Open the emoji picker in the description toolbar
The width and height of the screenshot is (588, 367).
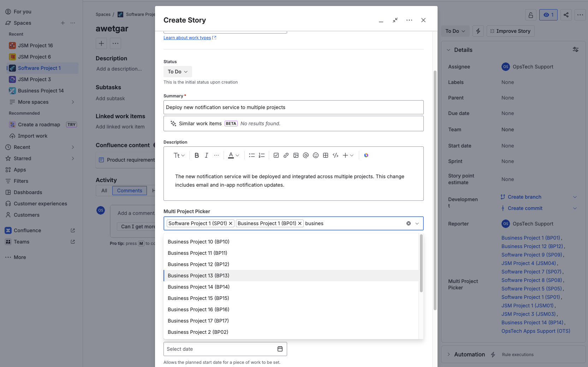315,155
